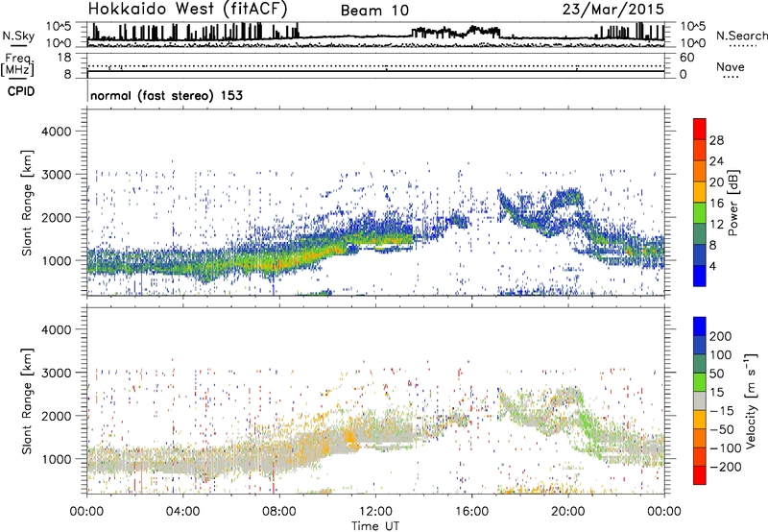
Task: Click the "-15" label on the Velocity color bar
Action: 722,410
